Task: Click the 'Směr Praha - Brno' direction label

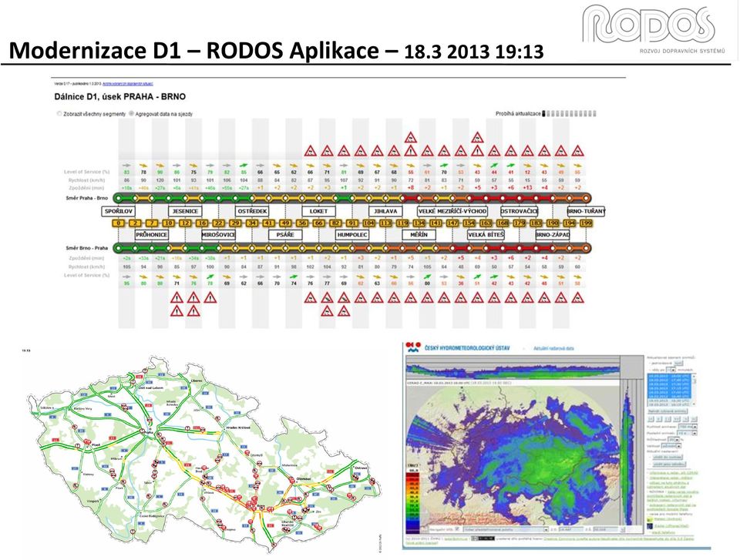Action: click(87, 198)
